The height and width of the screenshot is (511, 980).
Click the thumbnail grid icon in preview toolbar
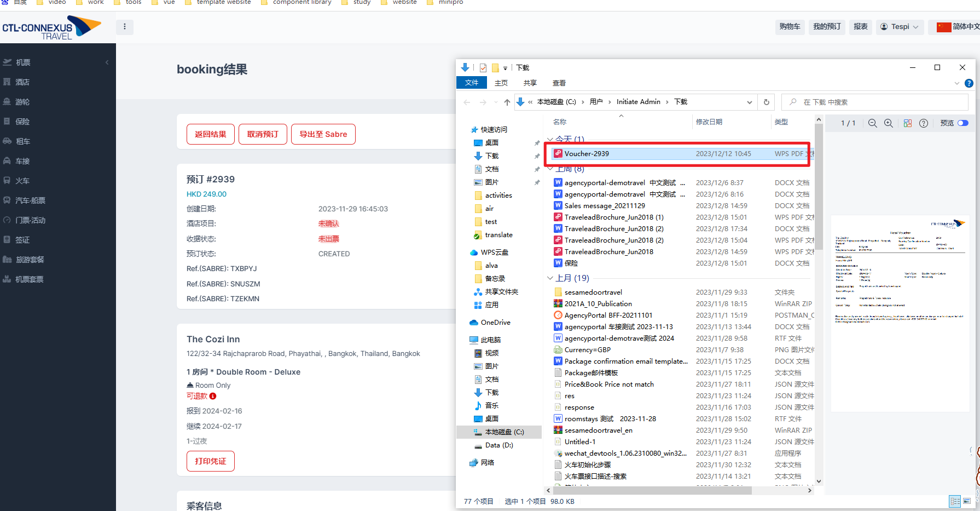pyautogui.click(x=908, y=123)
